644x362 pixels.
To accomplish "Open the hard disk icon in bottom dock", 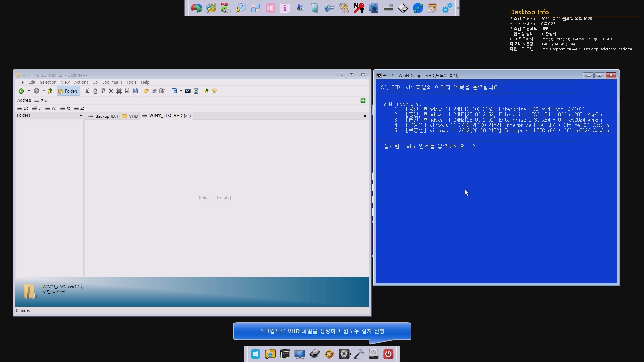I will (x=314, y=354).
